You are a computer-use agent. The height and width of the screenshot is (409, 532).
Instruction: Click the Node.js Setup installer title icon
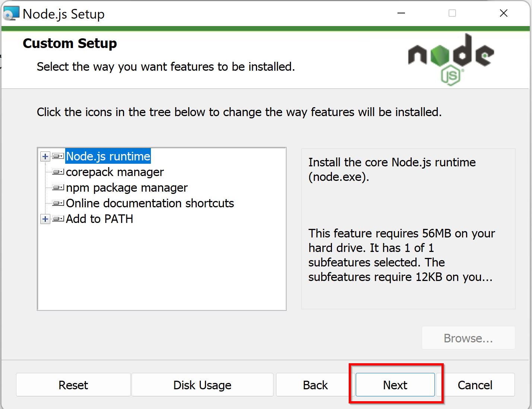[x=11, y=14]
